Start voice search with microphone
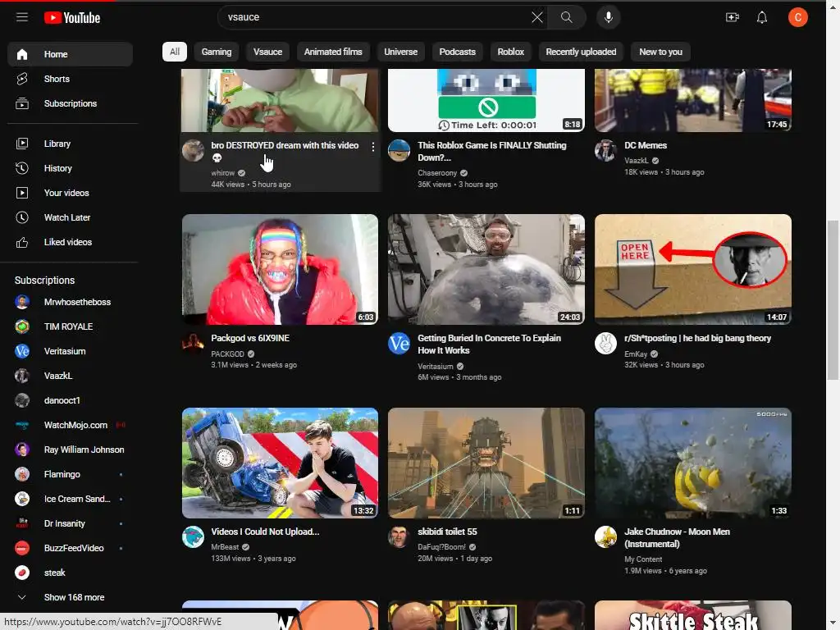 (608, 17)
